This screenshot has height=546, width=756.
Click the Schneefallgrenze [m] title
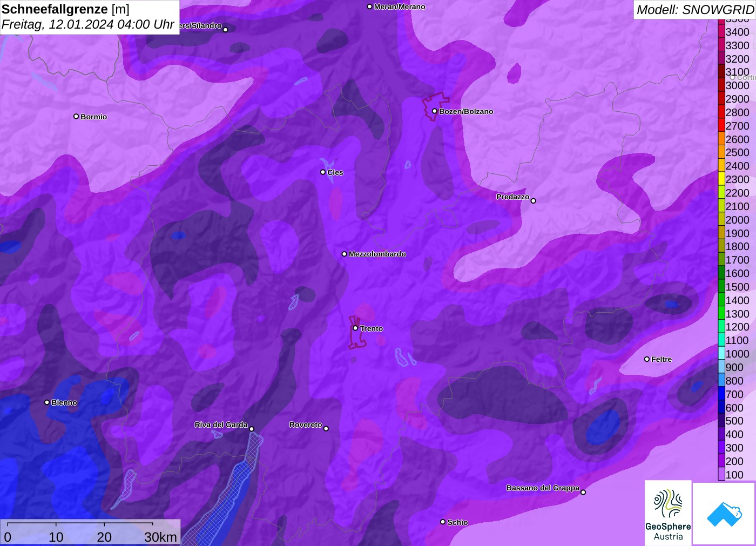(x=66, y=9)
